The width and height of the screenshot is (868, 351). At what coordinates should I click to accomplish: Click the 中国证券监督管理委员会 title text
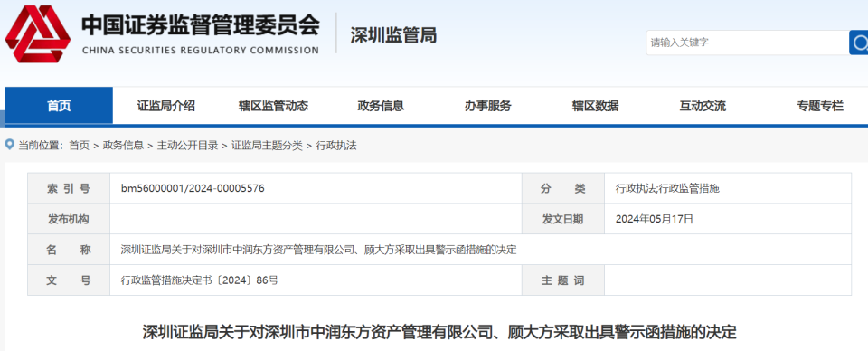201,25
